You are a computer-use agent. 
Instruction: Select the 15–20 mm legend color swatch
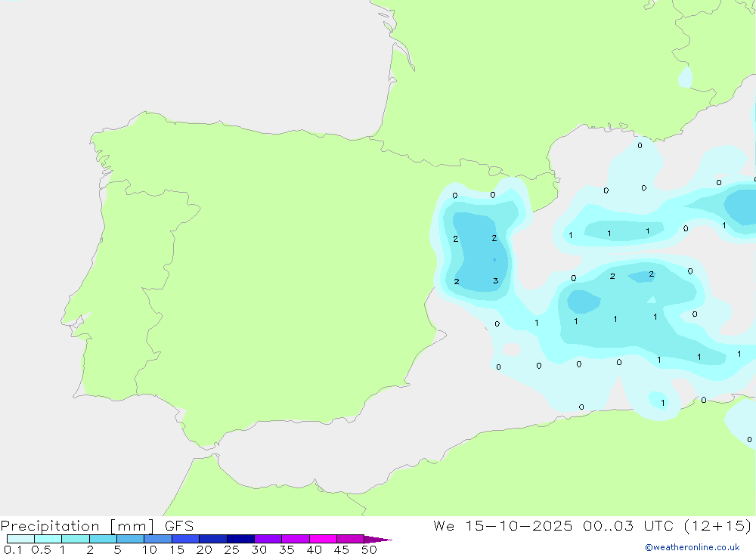click(x=186, y=539)
